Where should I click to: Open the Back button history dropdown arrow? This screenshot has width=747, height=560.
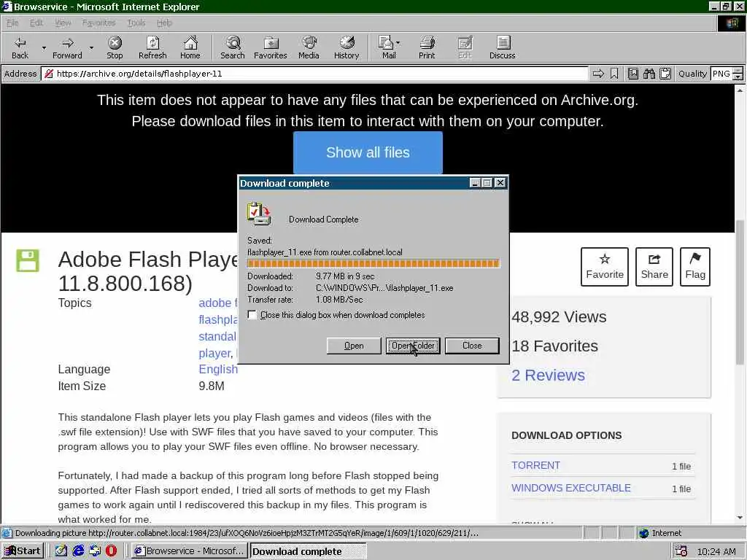pyautogui.click(x=44, y=47)
